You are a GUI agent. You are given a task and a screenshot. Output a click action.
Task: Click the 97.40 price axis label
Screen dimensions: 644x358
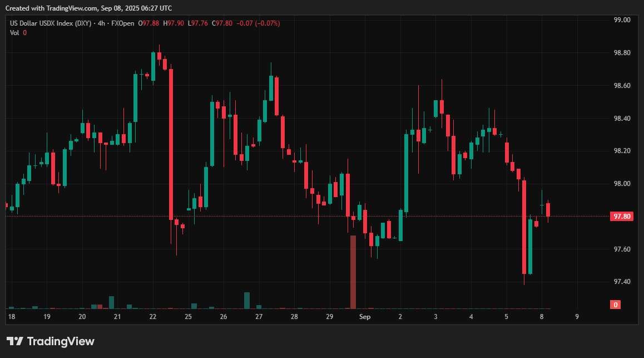click(x=622, y=282)
